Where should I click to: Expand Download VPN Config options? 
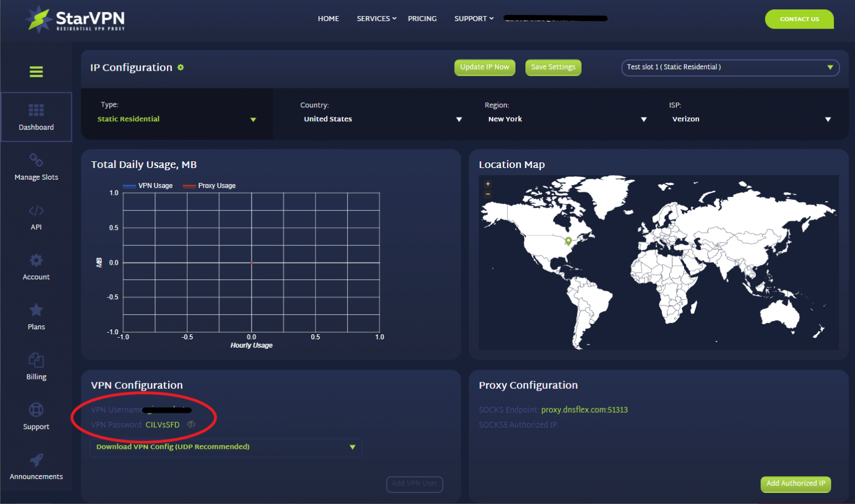pos(352,447)
